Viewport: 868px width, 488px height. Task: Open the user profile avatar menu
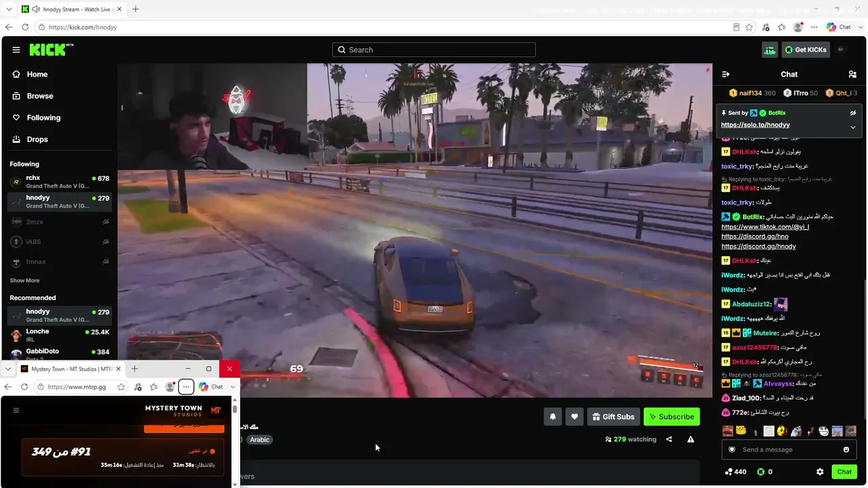click(x=841, y=49)
